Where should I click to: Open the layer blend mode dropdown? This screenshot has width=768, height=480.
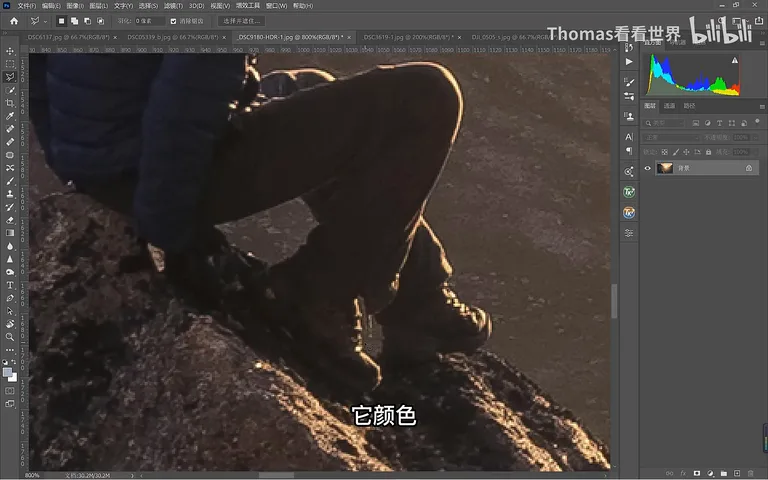(671, 138)
